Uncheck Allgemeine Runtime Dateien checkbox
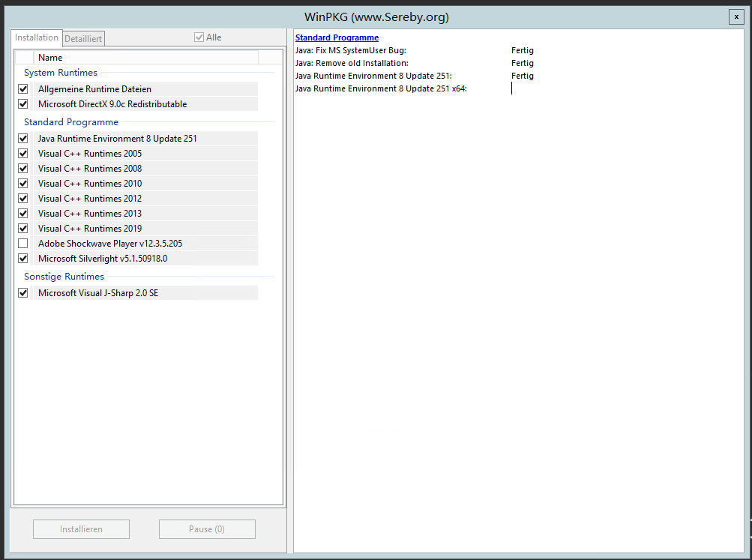This screenshot has width=752, height=560. (23, 89)
